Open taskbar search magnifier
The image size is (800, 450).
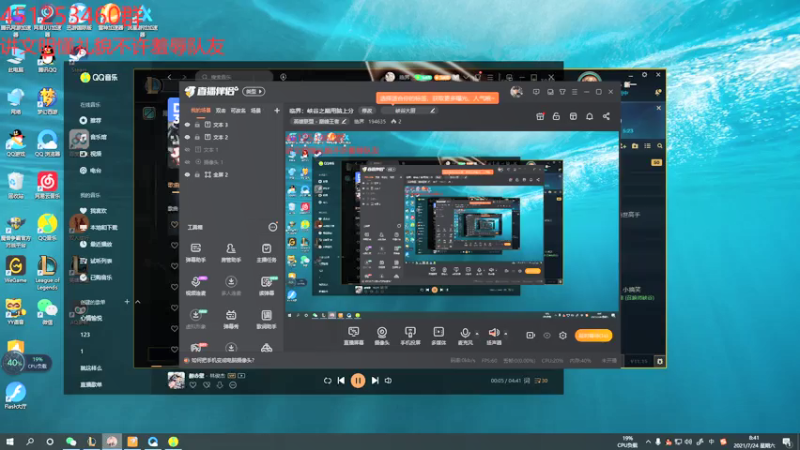[x=30, y=442]
